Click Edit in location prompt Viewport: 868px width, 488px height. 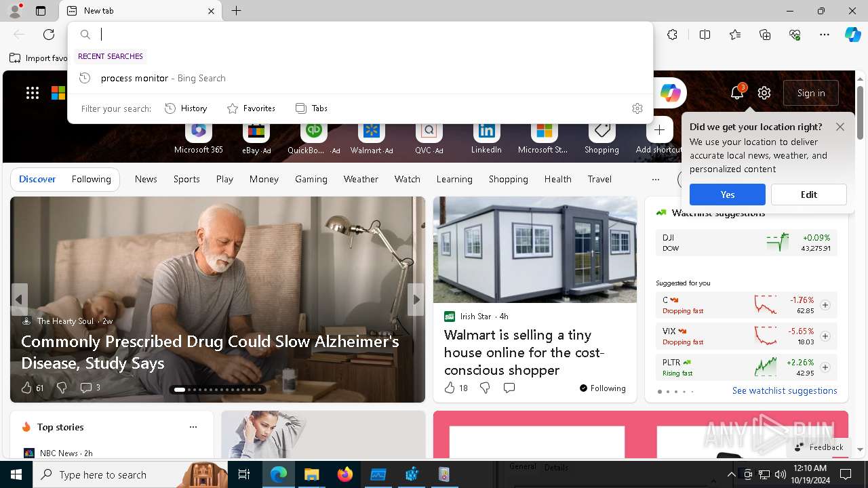coord(809,195)
